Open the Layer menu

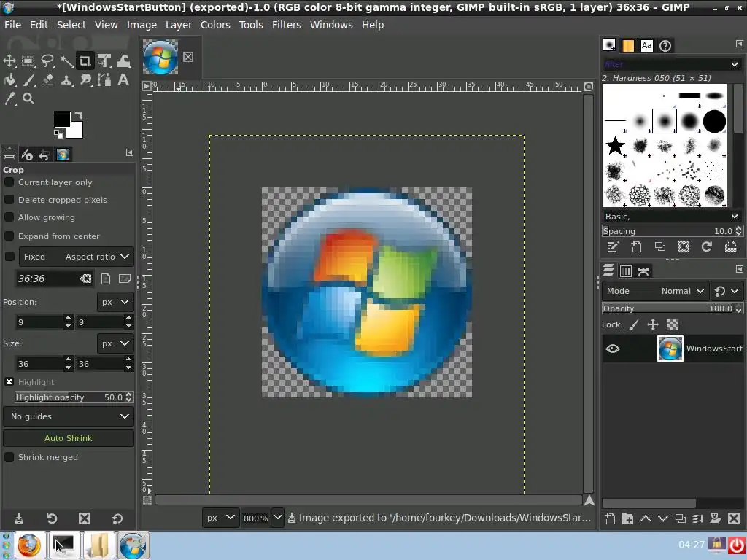(179, 25)
